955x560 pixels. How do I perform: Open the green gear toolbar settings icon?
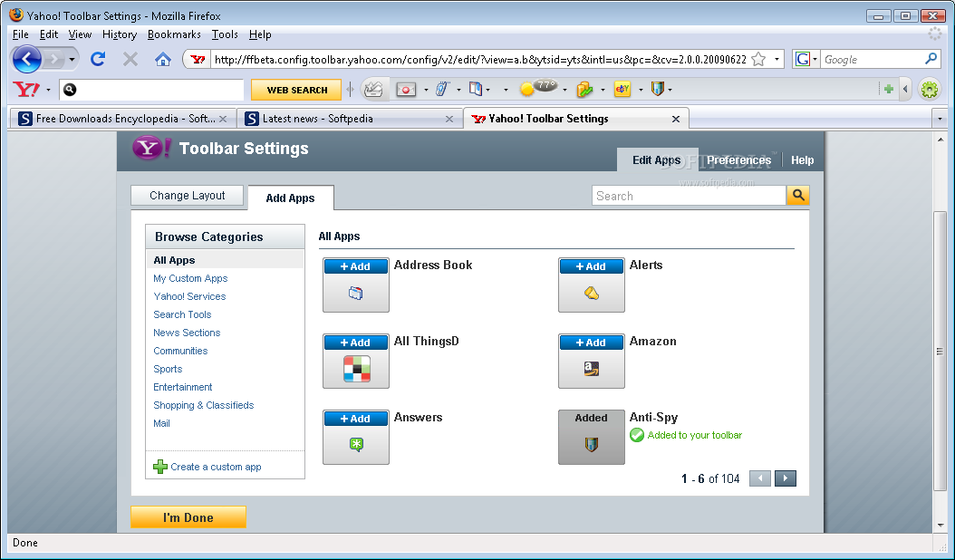[x=930, y=90]
